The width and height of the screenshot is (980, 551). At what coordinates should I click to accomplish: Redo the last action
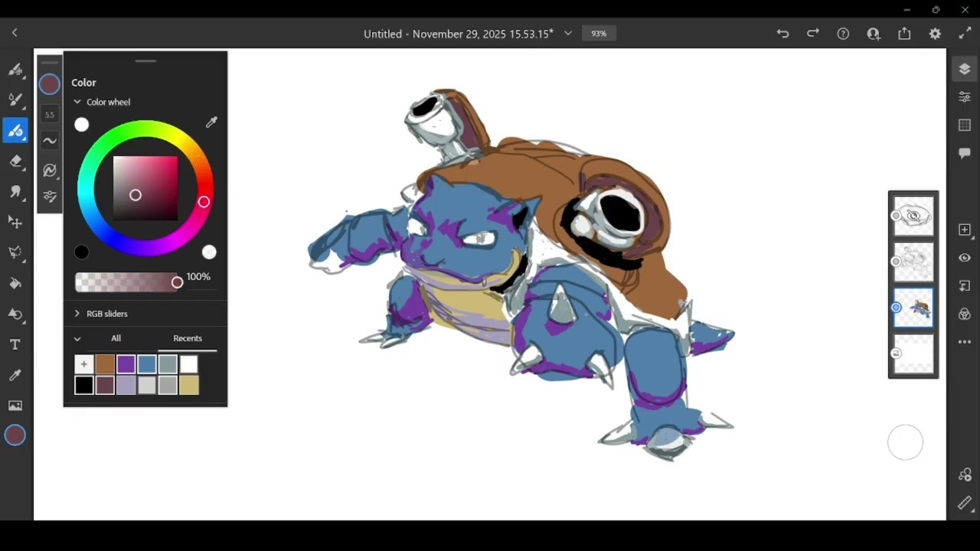point(812,34)
